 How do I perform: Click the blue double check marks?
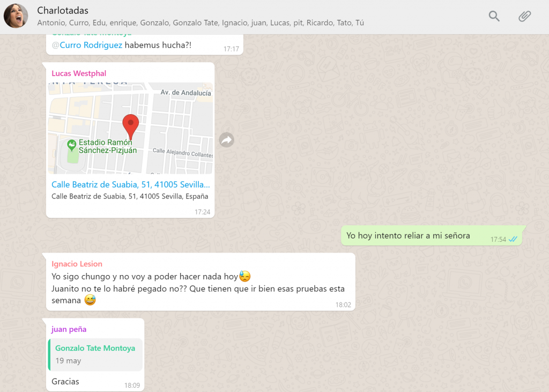tap(513, 239)
